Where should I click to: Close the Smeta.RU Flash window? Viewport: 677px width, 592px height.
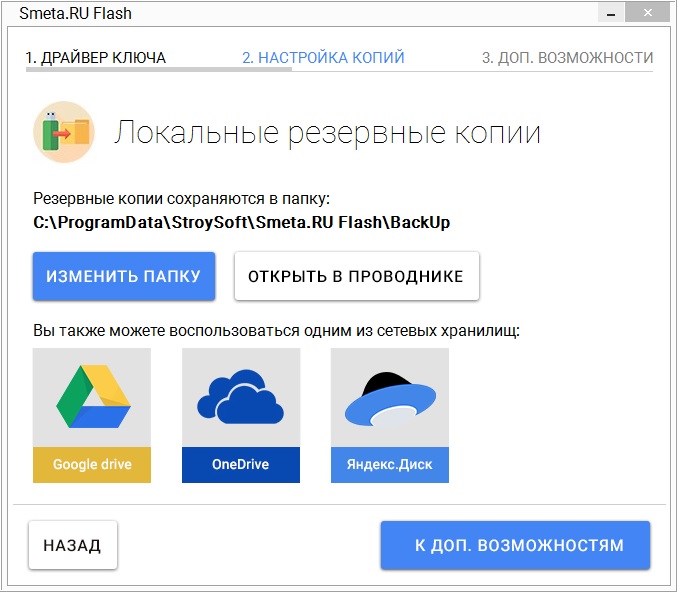click(648, 13)
